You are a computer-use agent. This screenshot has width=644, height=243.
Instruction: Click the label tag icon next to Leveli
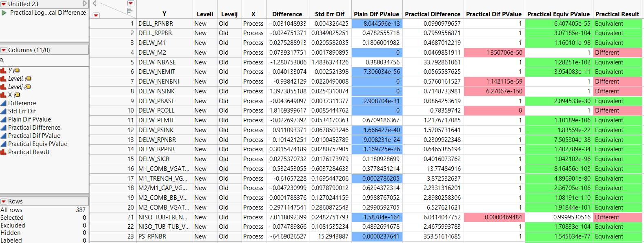(x=28, y=79)
